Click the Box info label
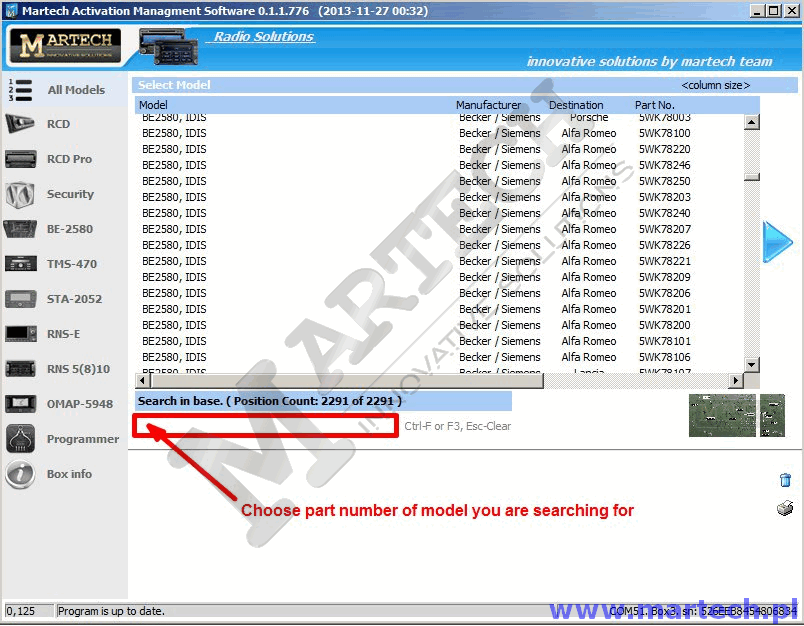Screen dimensions: 804x626 coord(69,474)
